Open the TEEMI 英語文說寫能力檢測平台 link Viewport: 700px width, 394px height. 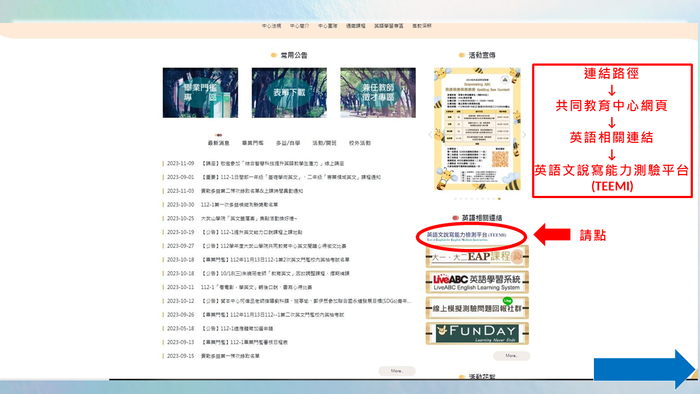[x=467, y=236]
